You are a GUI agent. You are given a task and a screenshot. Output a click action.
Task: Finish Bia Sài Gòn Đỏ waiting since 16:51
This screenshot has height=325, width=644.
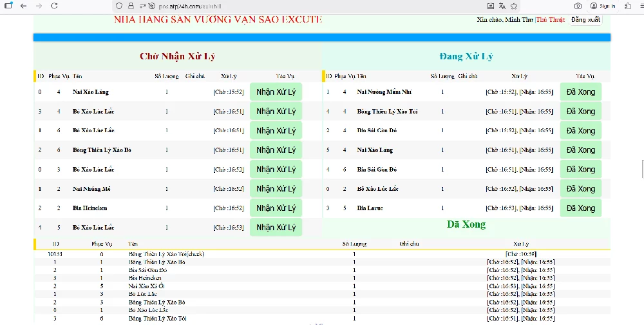[581, 169]
